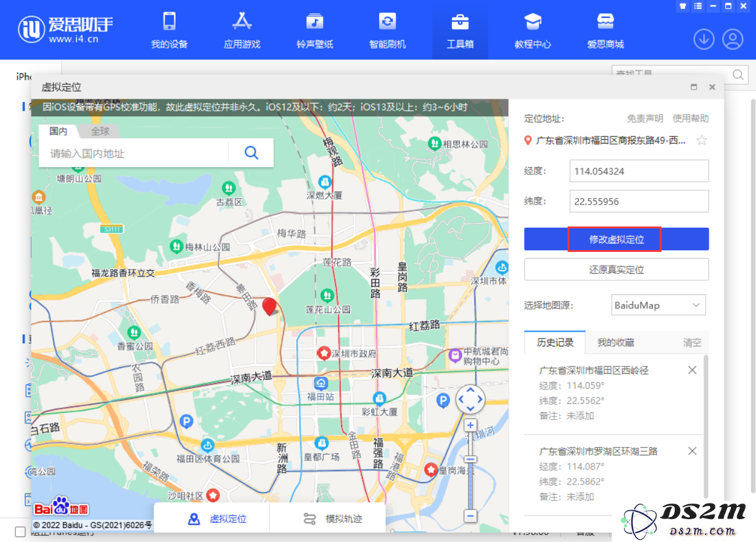Click the 还原真实定位 button
This screenshot has width=756, height=542.
[x=616, y=269]
